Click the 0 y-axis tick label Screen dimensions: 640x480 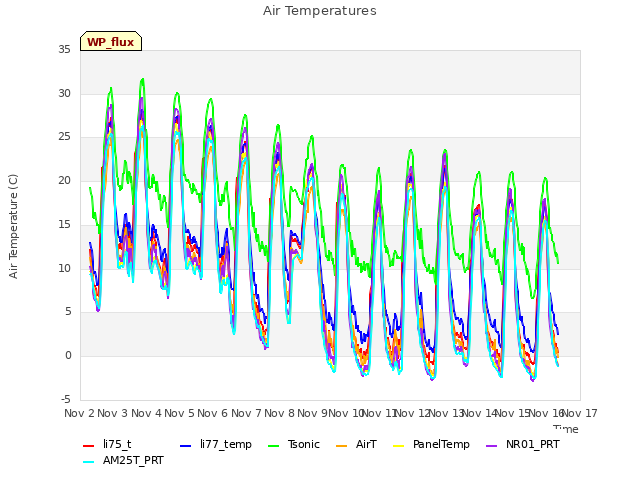coord(68,356)
